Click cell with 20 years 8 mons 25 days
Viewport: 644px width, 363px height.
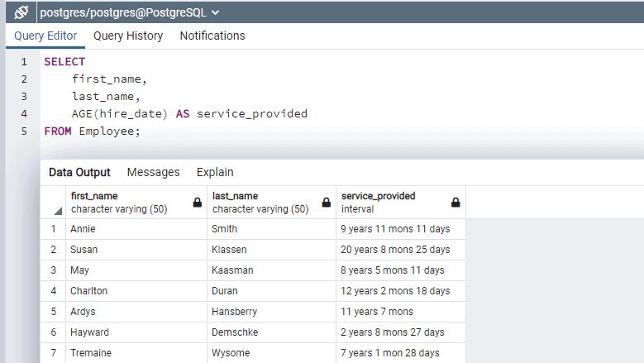point(395,250)
